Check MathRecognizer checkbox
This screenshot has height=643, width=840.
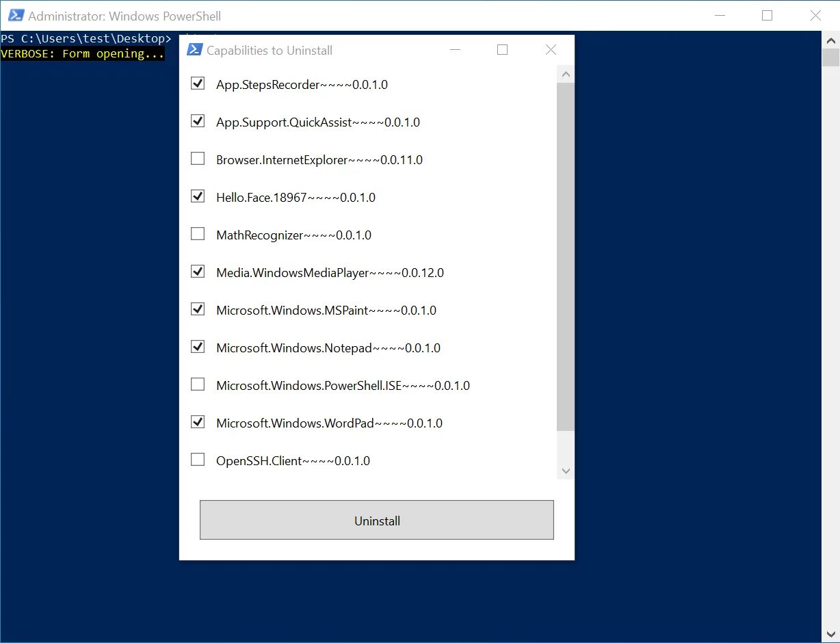click(x=198, y=234)
